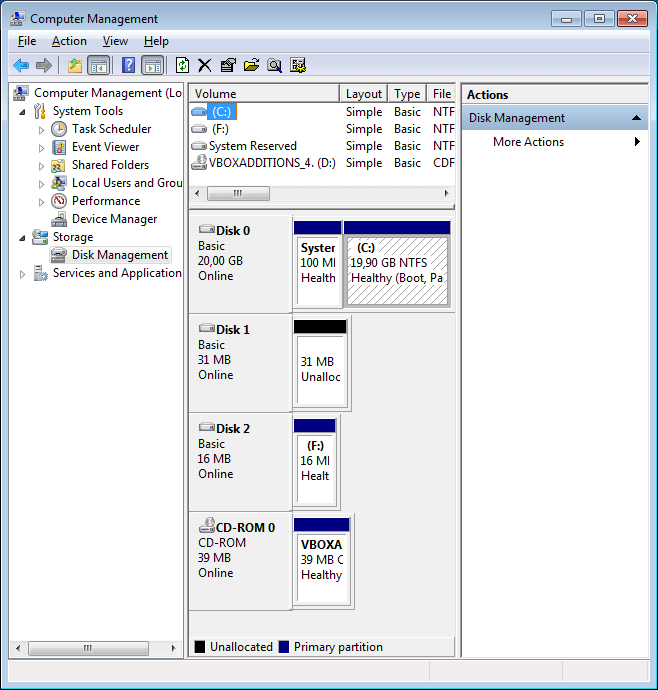Image resolution: width=658 pixels, height=690 pixels.
Task: Sort by the Layout column header
Action: click(x=364, y=94)
